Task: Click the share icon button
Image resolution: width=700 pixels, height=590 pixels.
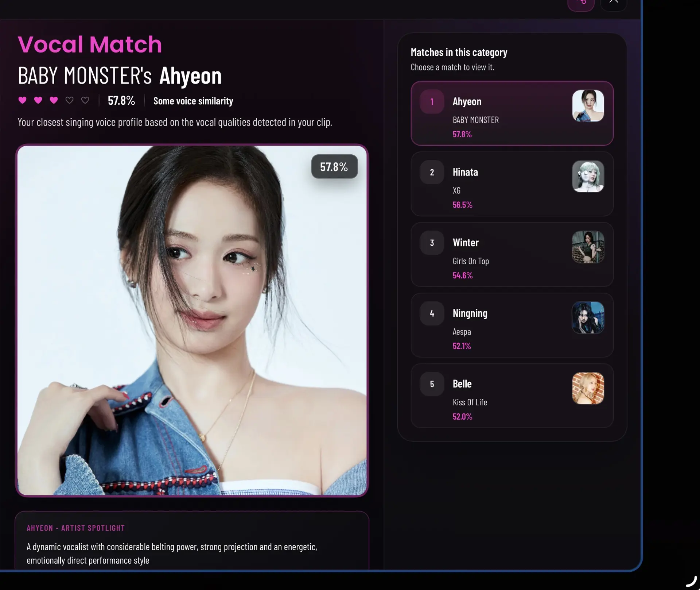Action: [581, 3]
